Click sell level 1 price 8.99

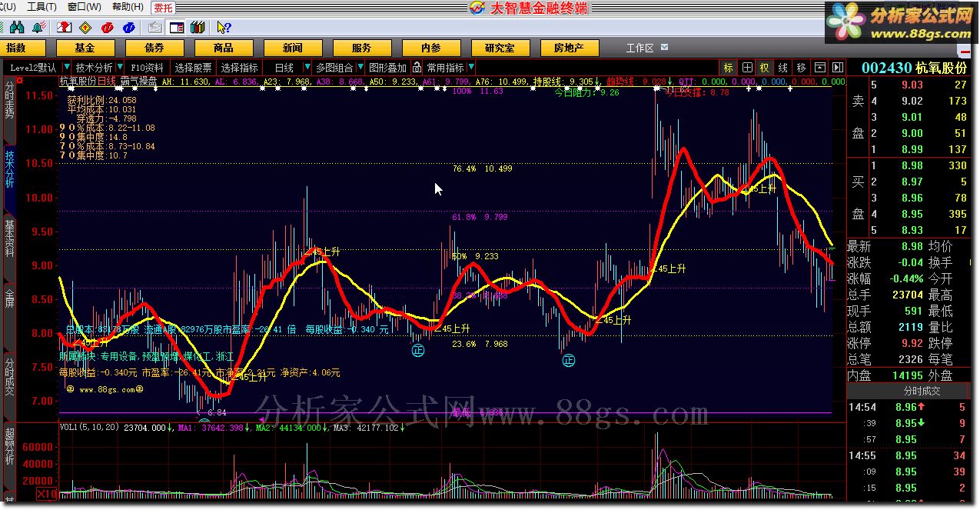(912, 149)
